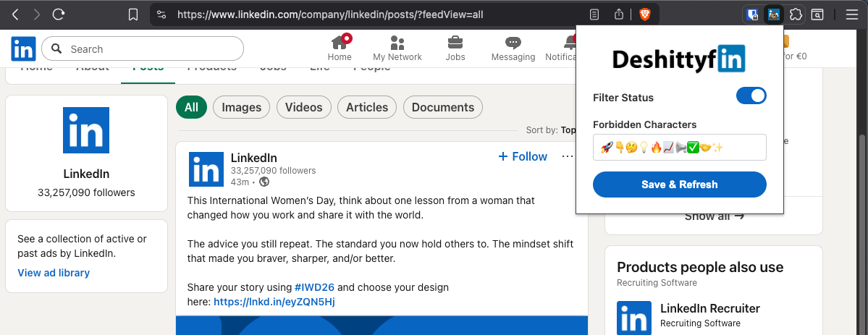Follow the LinkedIn company page
The height and width of the screenshot is (335, 868).
pos(523,156)
